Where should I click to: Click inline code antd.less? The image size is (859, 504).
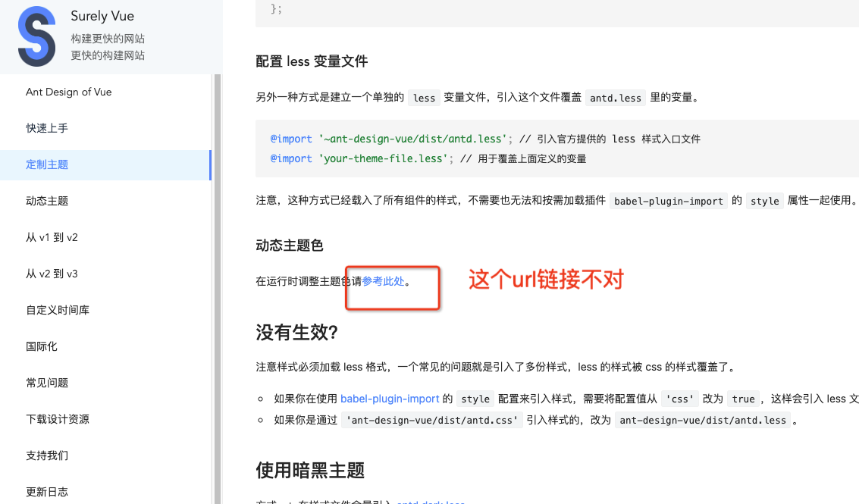point(616,98)
